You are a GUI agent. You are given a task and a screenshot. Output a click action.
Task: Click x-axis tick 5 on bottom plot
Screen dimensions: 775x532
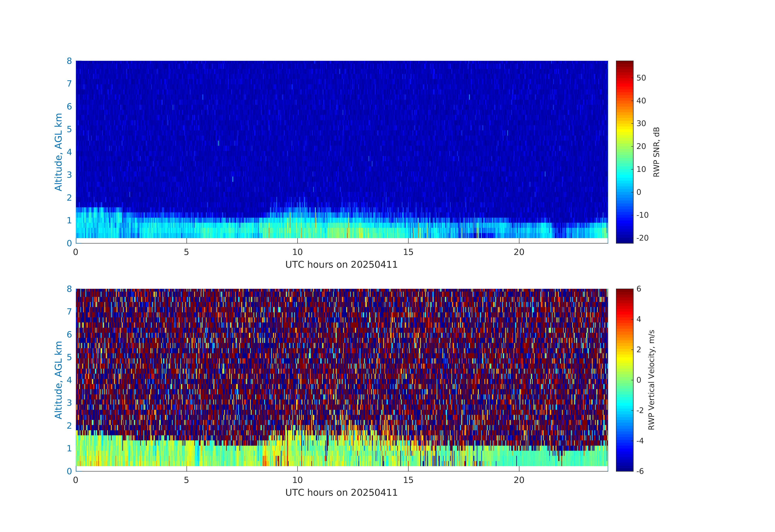(186, 480)
